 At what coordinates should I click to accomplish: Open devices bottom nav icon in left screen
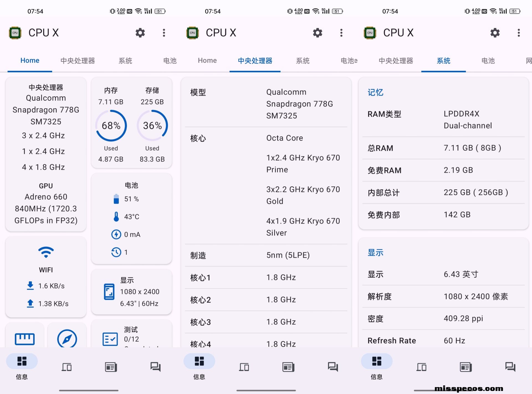(66, 367)
